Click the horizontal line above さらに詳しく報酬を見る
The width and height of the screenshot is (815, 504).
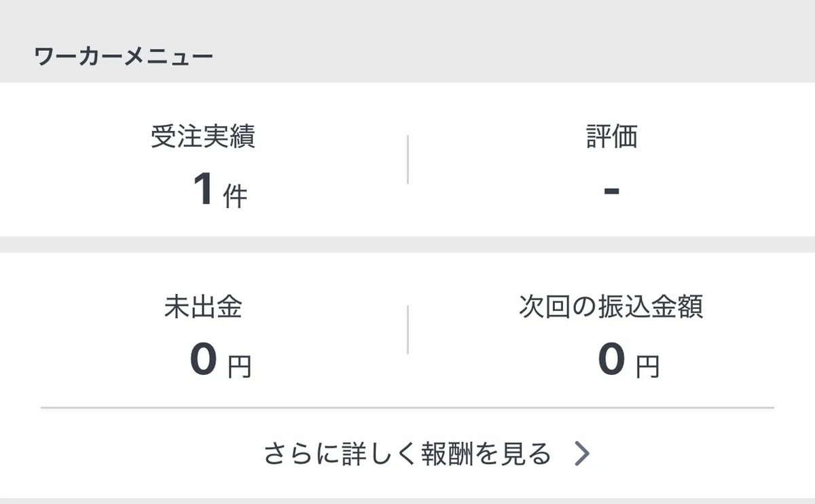pos(407,408)
